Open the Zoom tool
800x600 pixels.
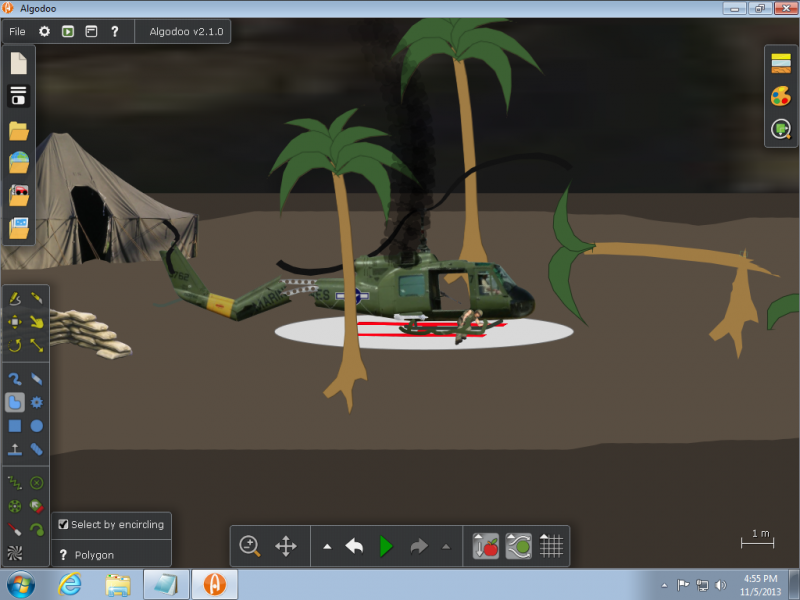[x=250, y=546]
